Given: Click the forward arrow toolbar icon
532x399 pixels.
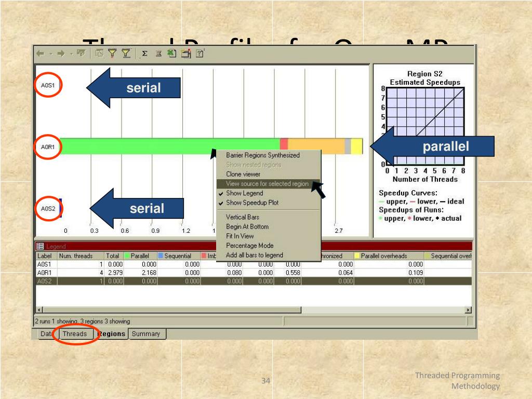Looking at the screenshot, I should [61, 54].
